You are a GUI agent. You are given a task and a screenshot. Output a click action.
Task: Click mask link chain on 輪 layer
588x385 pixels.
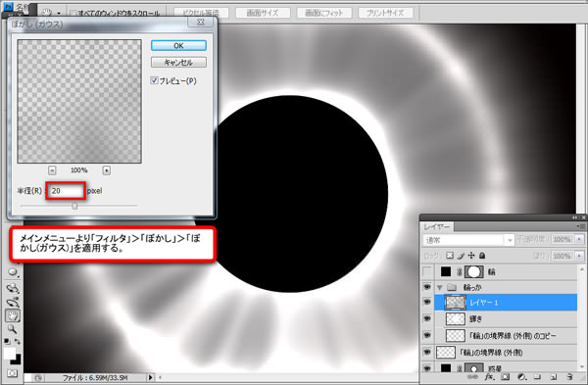[x=460, y=271]
